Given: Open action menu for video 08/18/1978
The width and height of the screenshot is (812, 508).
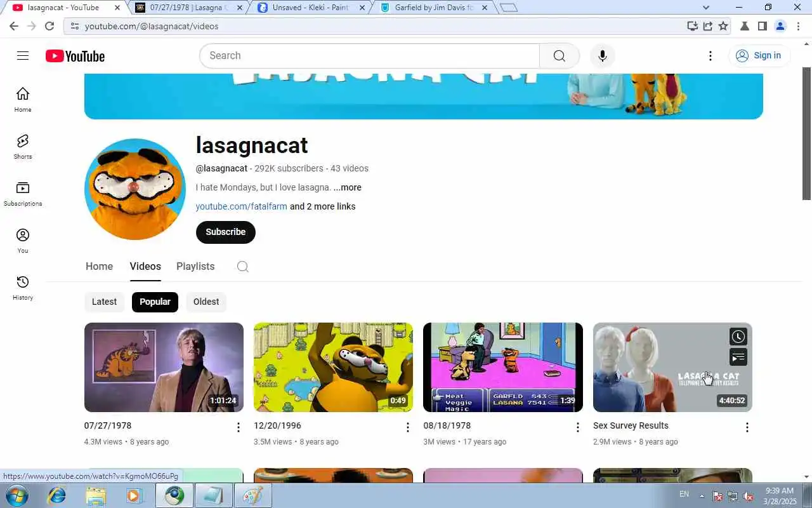Looking at the screenshot, I should [x=577, y=427].
